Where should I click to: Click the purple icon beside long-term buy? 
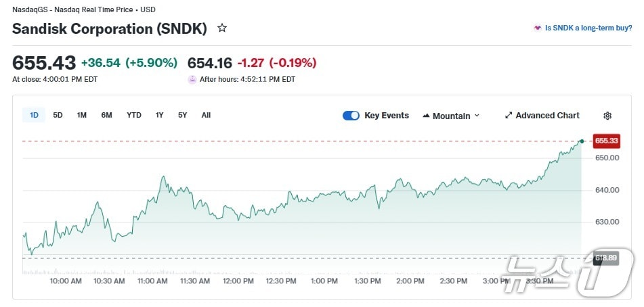pos(538,28)
